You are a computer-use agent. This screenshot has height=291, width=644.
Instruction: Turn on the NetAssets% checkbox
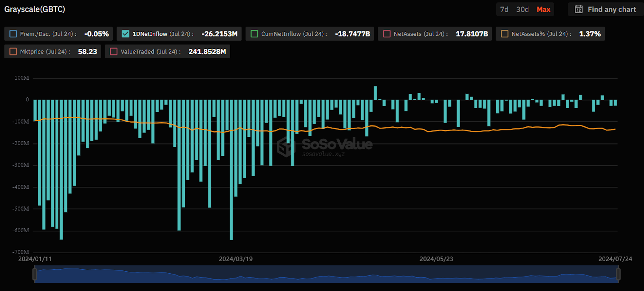click(x=504, y=34)
